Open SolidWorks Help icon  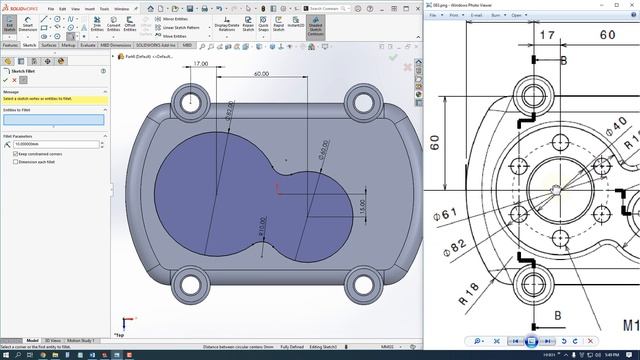(x=370, y=9)
